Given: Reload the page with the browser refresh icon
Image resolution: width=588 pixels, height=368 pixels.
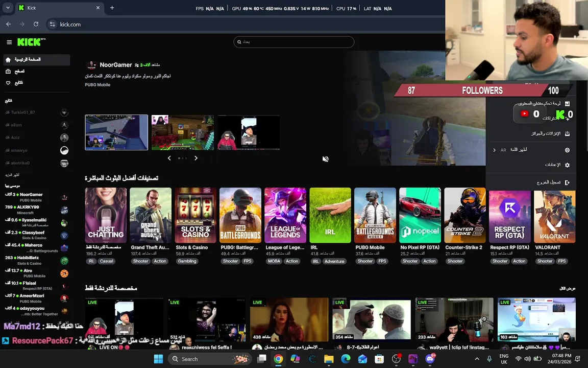Looking at the screenshot, I should [x=36, y=24].
